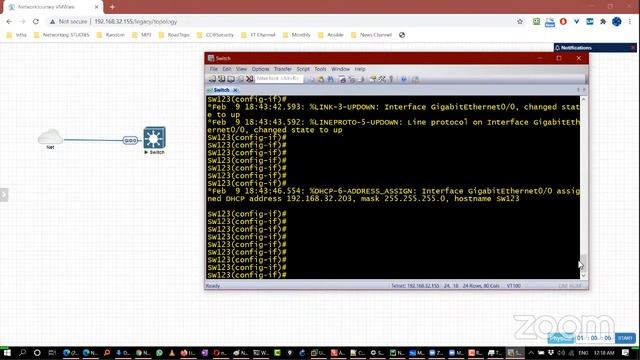Open the Random bookmark folder
This screenshot has width=640, height=360.
tap(111, 35)
